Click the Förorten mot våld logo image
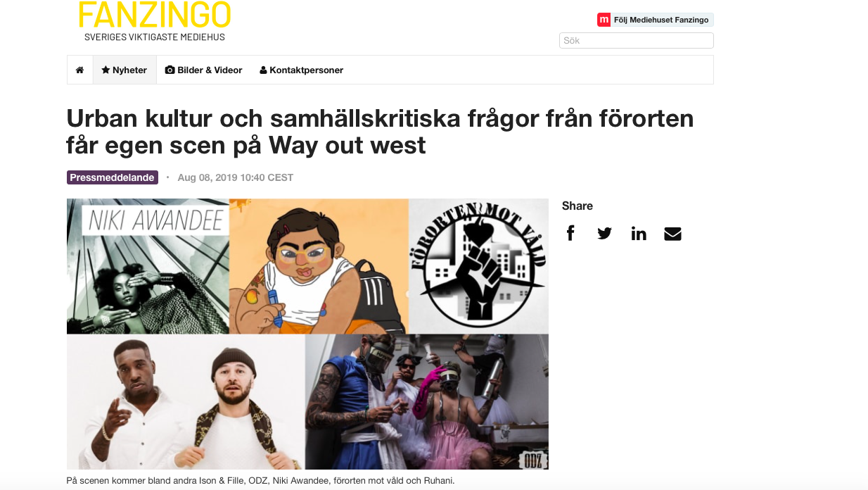The image size is (868, 490). (x=479, y=266)
